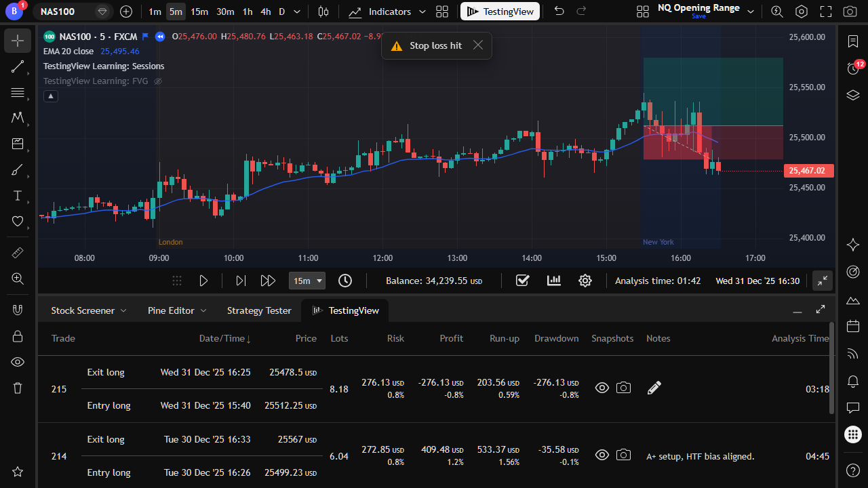This screenshot has height=488, width=868.
Task: Open the watchlist panel icon
Action: (853, 41)
